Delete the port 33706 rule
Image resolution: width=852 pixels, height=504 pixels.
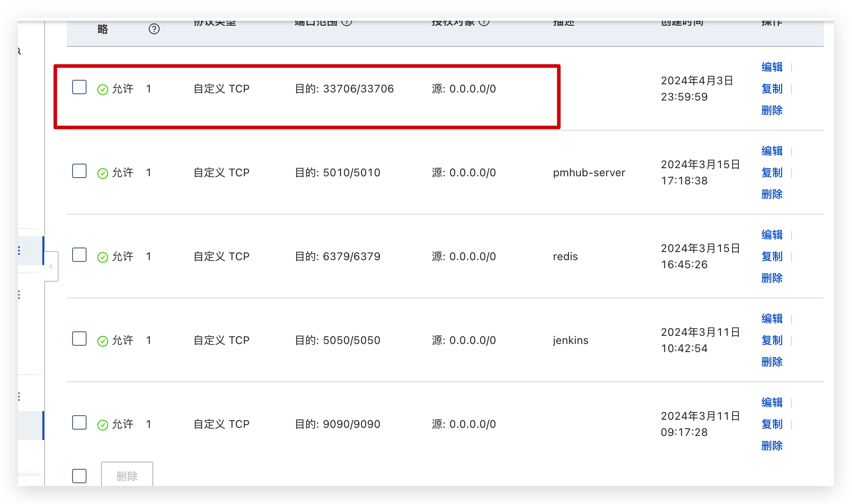tap(772, 110)
